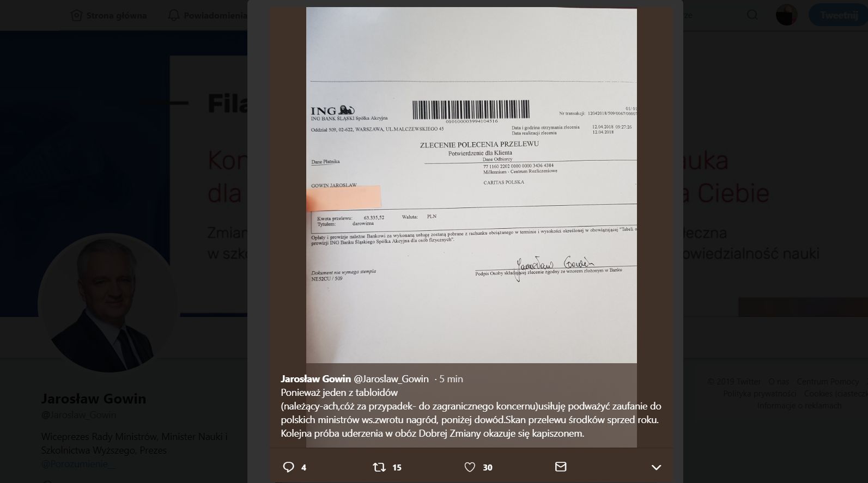Click the round profile photo of Gowin
This screenshot has height=483, width=868.
[x=108, y=303]
